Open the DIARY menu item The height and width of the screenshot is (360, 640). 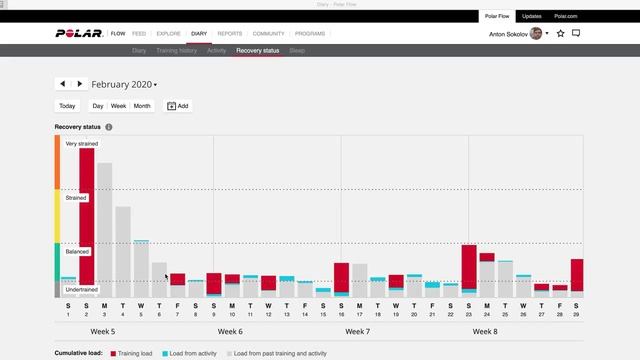tap(199, 33)
